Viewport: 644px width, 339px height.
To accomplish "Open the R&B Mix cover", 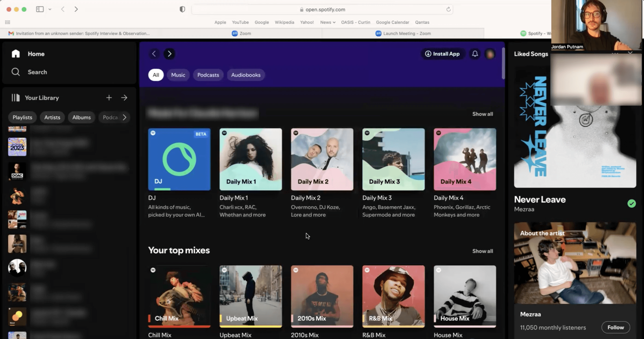I will point(393,297).
